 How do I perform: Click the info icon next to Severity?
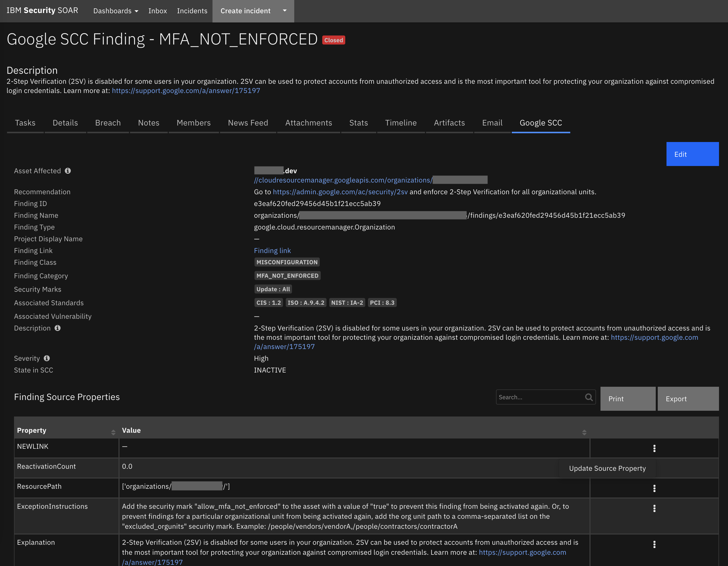click(x=47, y=358)
